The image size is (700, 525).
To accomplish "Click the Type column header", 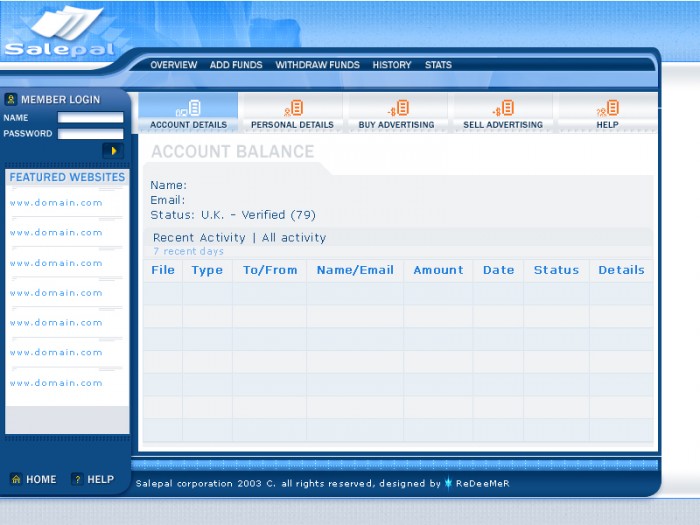I will 207,270.
